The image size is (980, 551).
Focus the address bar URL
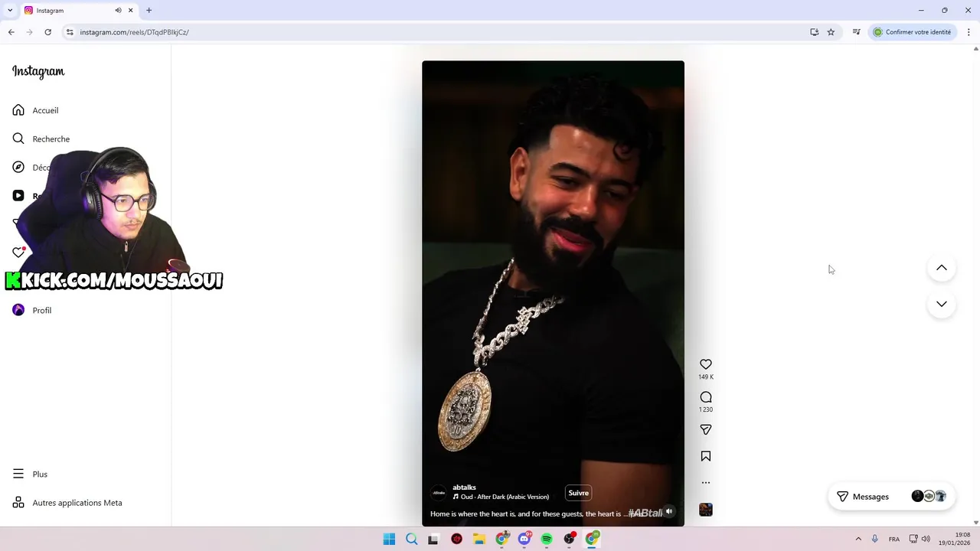[x=134, y=32]
